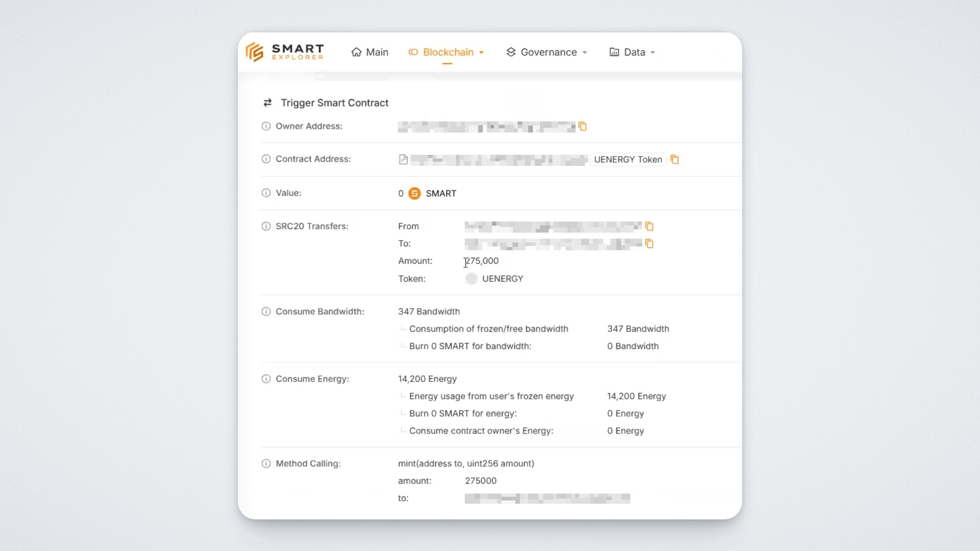The height and width of the screenshot is (551, 980).
Task: Click the contract document icon
Action: [x=403, y=159]
